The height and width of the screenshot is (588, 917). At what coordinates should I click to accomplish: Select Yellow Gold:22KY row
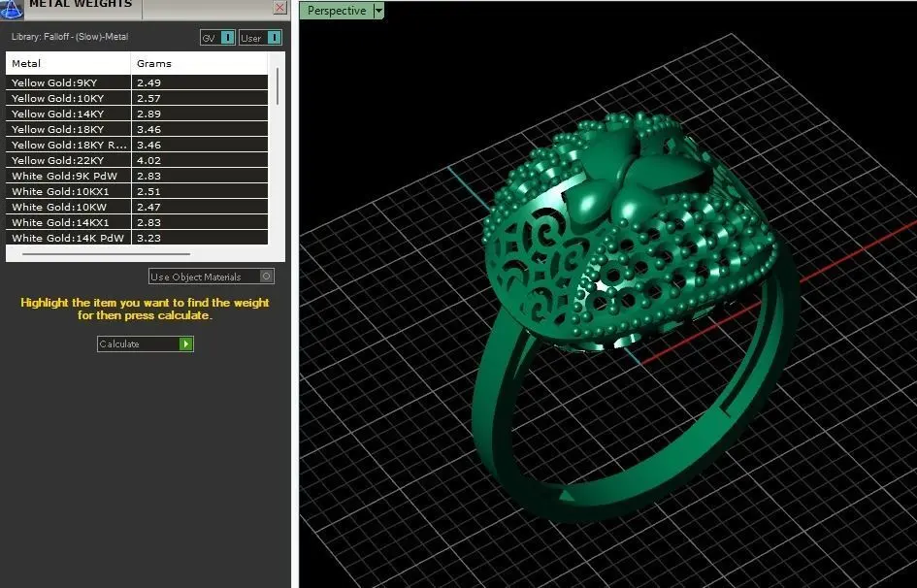(137, 160)
